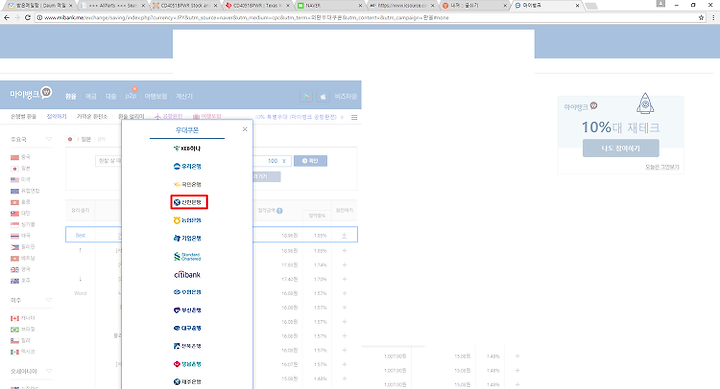720x389 pixels.
Task: Collapse the 미주 section
Action: [49, 300]
